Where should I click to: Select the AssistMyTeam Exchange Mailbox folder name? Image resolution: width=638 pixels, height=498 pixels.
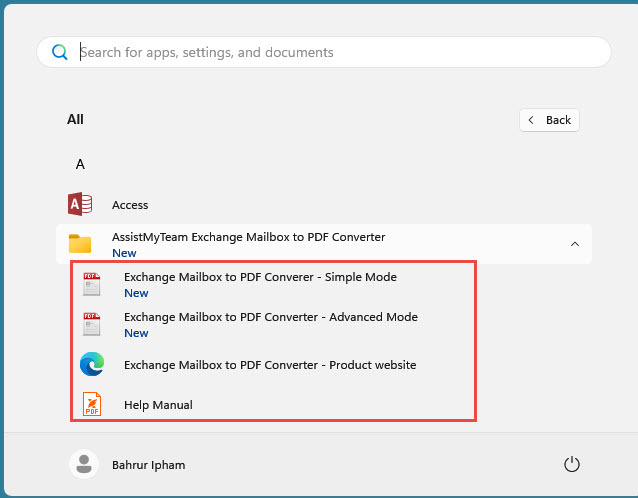click(x=248, y=237)
